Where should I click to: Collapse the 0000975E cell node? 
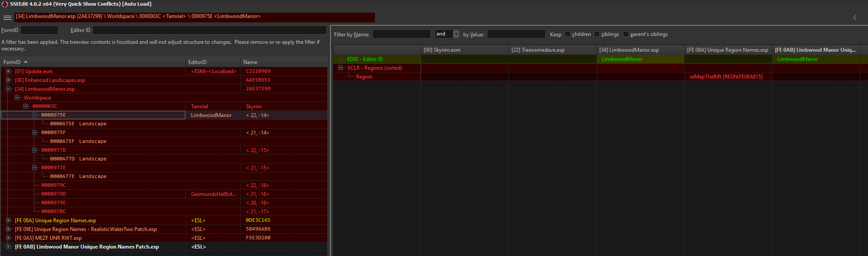[x=34, y=115]
